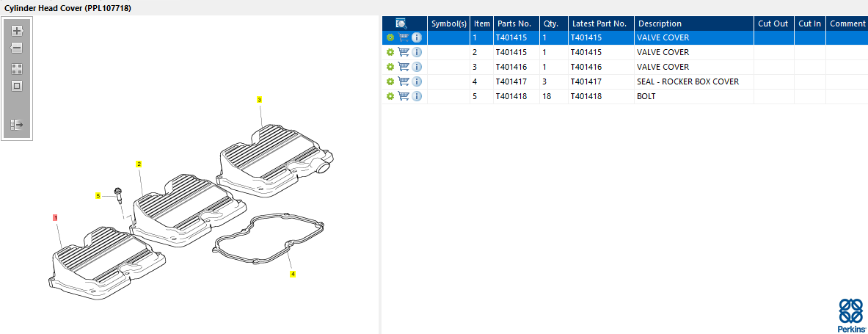The image size is (868, 334).
Task: Sort by Symbol(s) column header
Action: tap(449, 23)
